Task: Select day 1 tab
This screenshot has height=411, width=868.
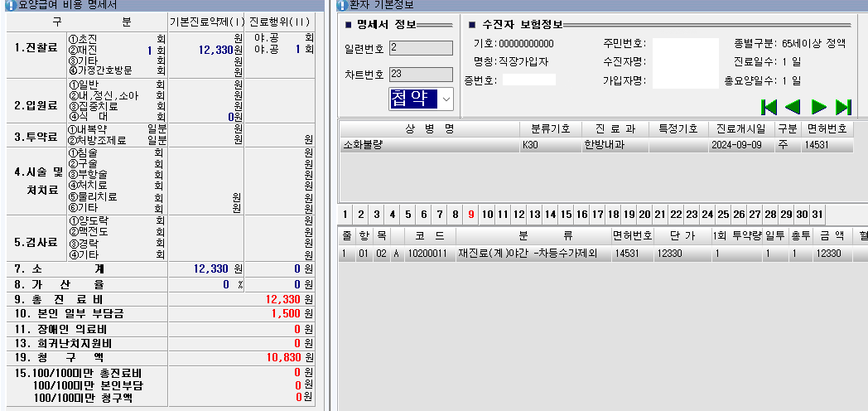Action: [x=345, y=214]
